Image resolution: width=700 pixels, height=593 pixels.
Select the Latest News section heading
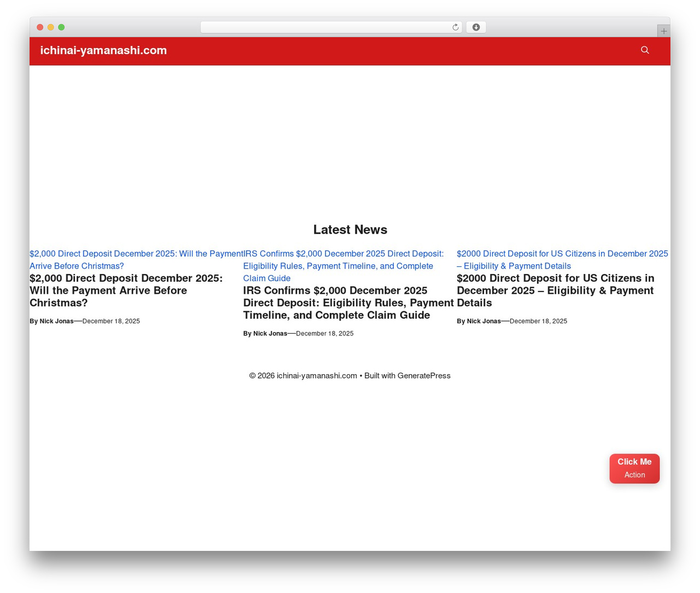tap(350, 230)
